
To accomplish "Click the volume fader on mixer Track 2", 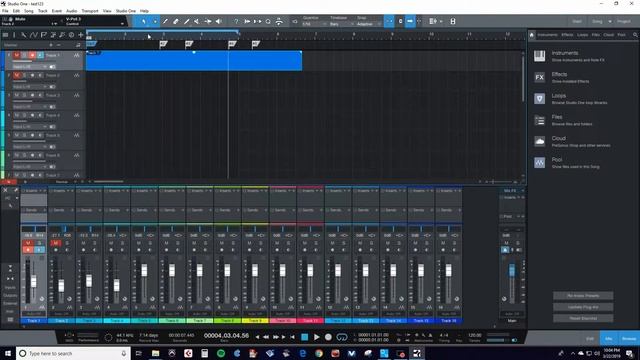I will click(x=61, y=285).
